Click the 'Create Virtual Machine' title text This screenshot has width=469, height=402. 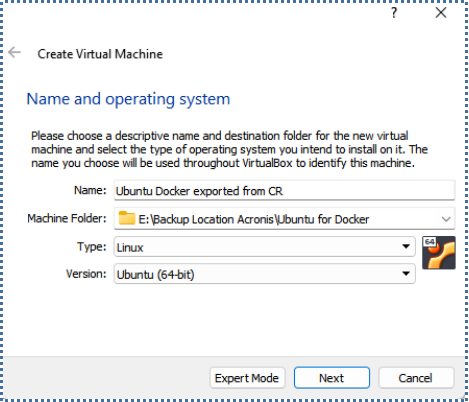100,54
